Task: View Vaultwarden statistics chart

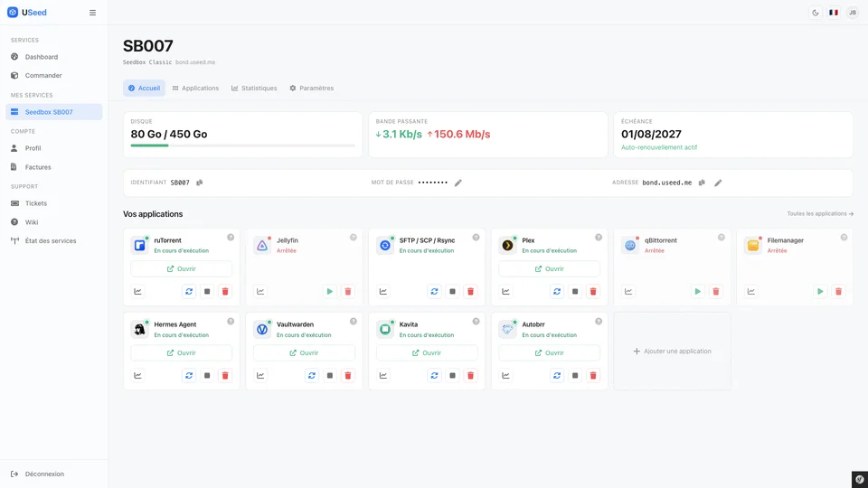Action: pyautogui.click(x=260, y=376)
